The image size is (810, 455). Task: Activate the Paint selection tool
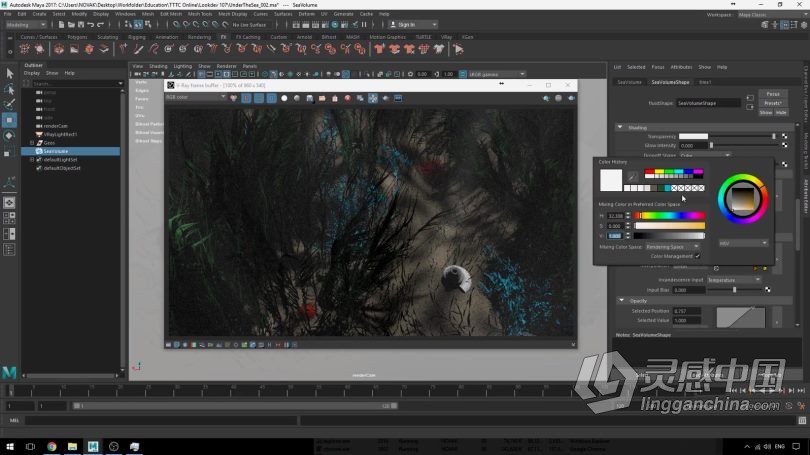pos(9,104)
